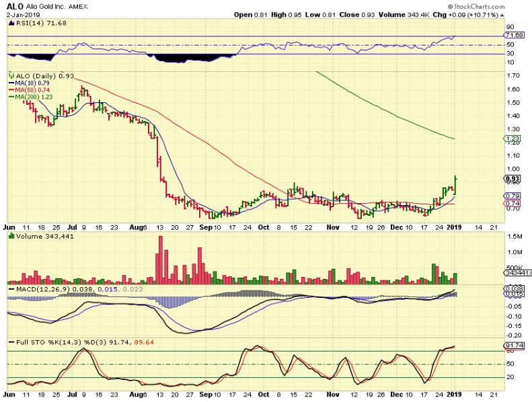Click the -0.10 MACD axis label

click(x=514, y=317)
